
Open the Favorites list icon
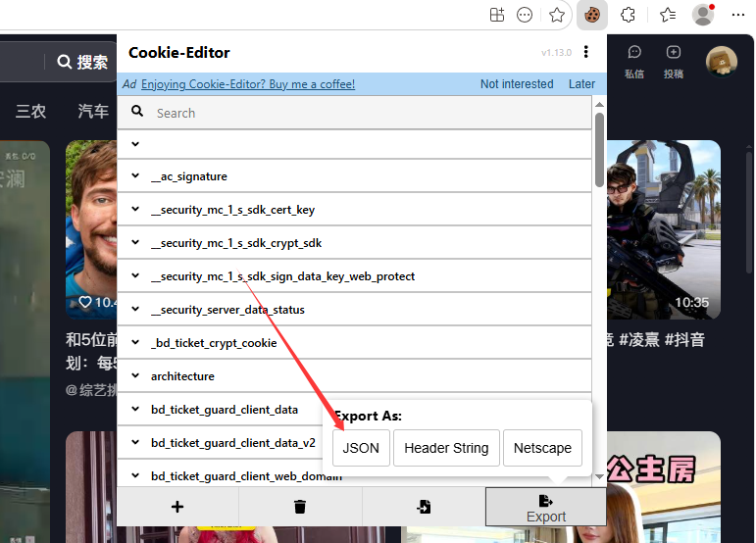(668, 15)
